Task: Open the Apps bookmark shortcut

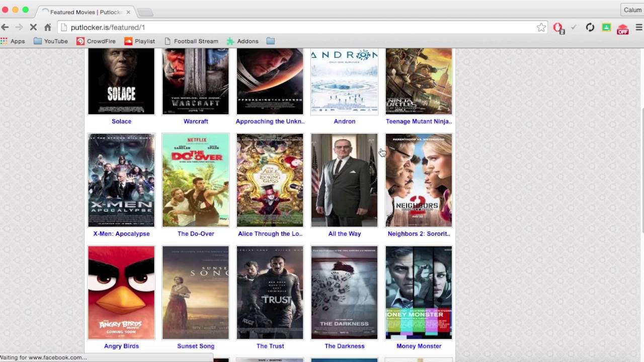Action: (x=13, y=41)
